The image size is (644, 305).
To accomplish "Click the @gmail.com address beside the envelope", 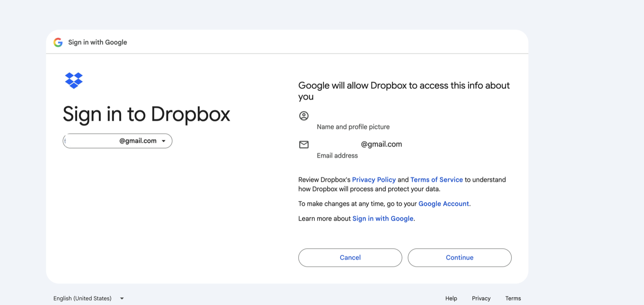I will (x=381, y=144).
